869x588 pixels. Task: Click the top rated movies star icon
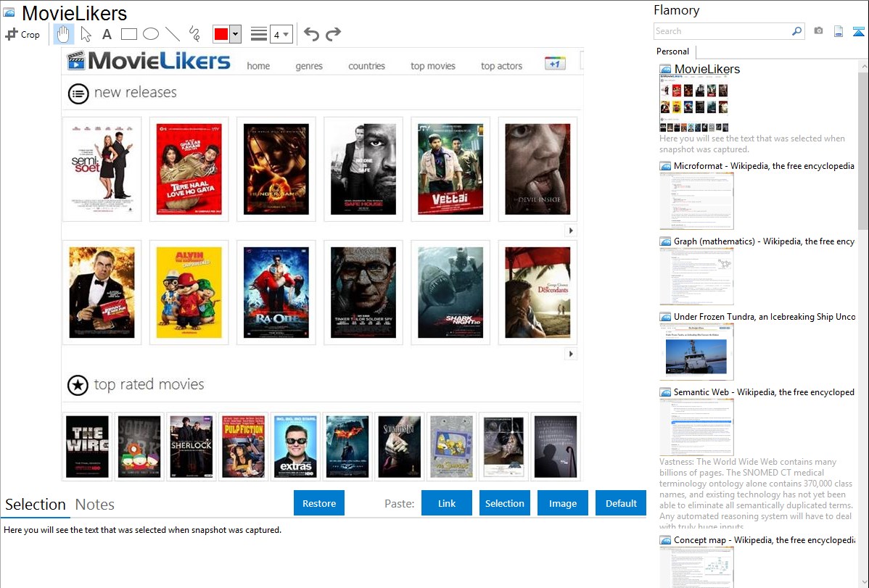tap(78, 385)
